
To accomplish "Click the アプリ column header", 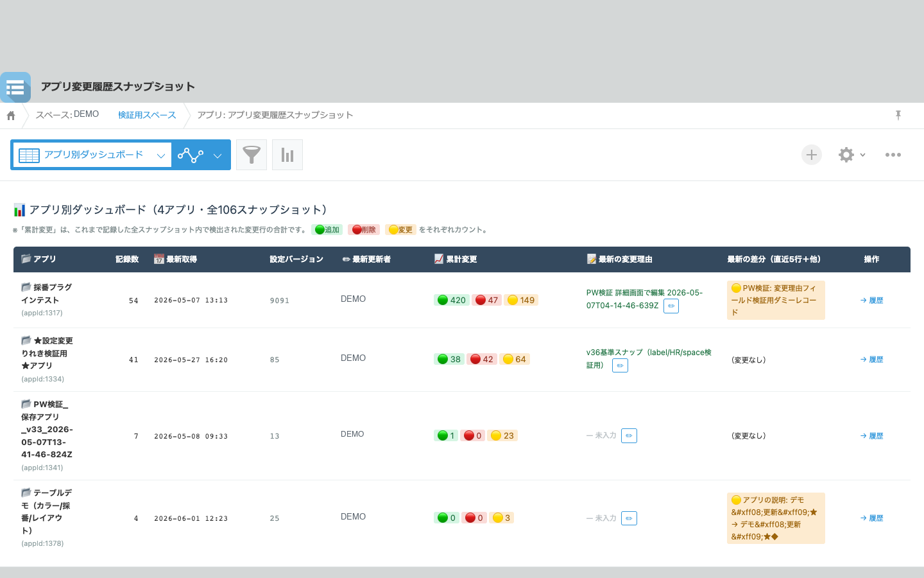I will click(38, 259).
